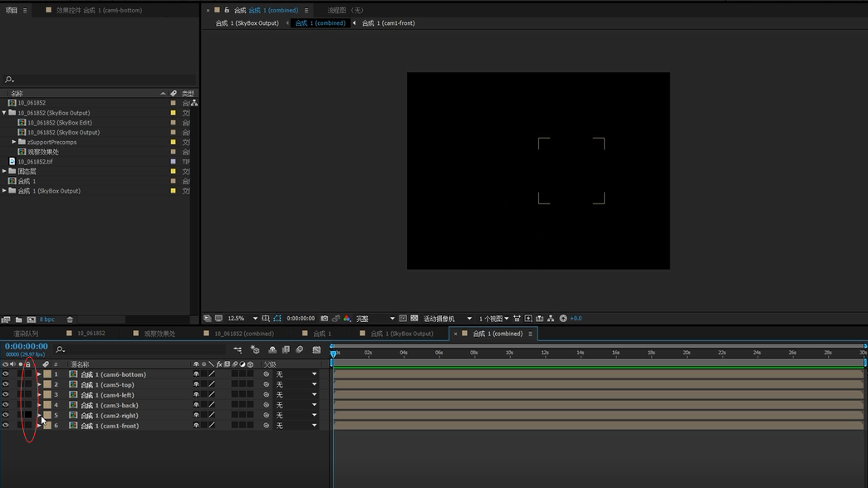The width and height of the screenshot is (868, 488).
Task: Expand the 固态层 folder
Action: (4, 171)
